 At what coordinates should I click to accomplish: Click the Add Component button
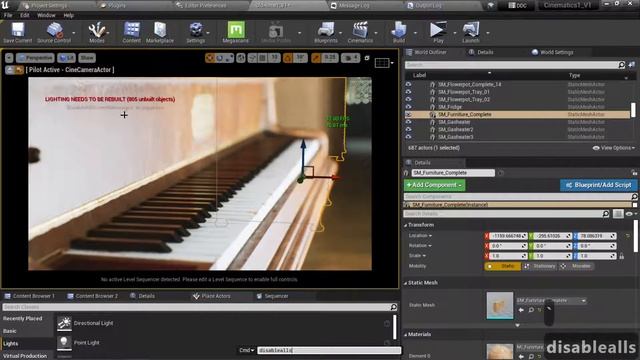(434, 185)
